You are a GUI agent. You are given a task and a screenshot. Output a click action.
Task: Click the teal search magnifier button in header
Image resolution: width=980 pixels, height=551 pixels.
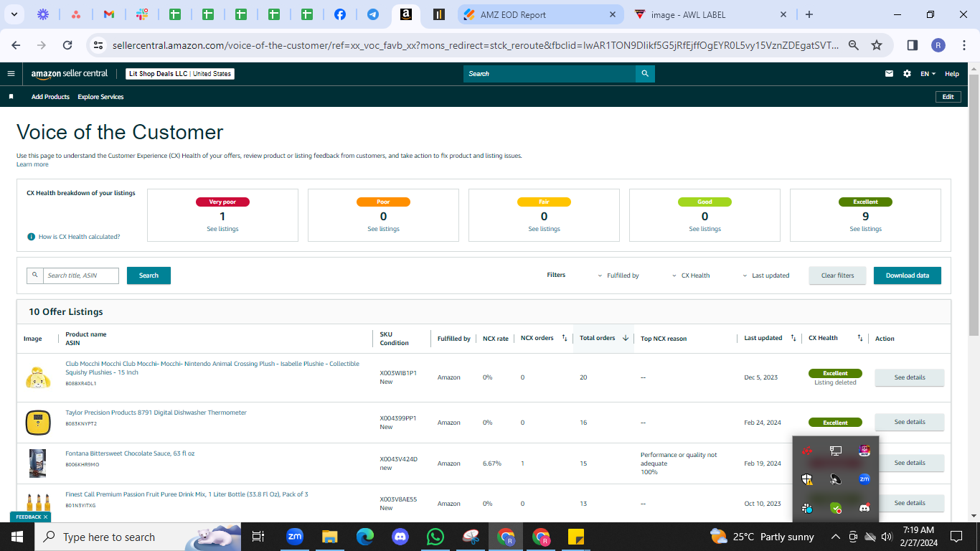tap(645, 73)
